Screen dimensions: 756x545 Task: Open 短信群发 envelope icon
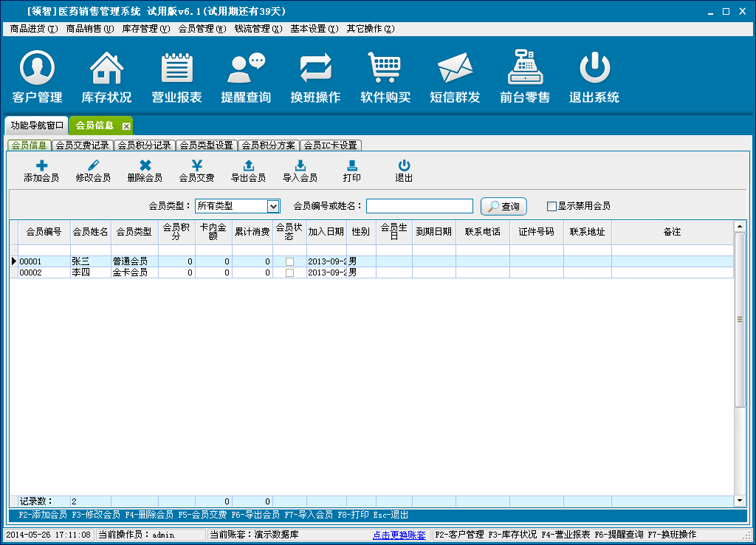click(x=455, y=77)
